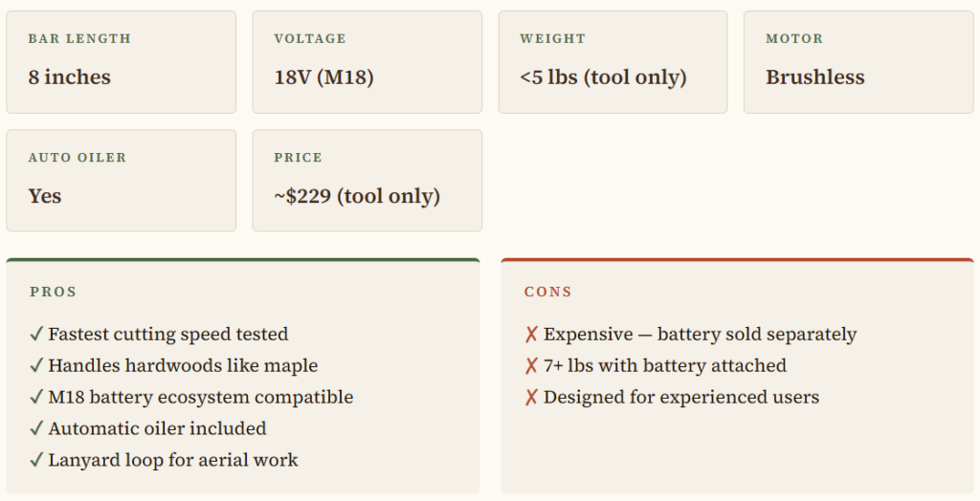Click the CONS section heading

tap(547, 292)
